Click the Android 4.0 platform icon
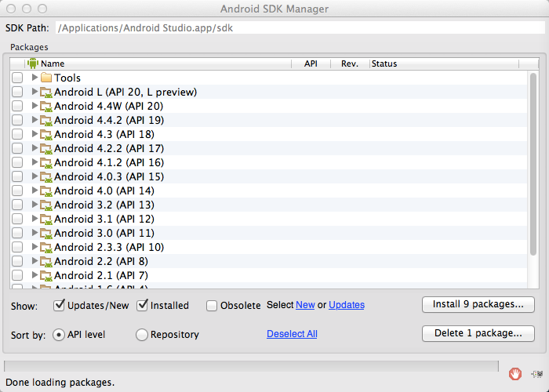The image size is (549, 392). pyautogui.click(x=46, y=191)
